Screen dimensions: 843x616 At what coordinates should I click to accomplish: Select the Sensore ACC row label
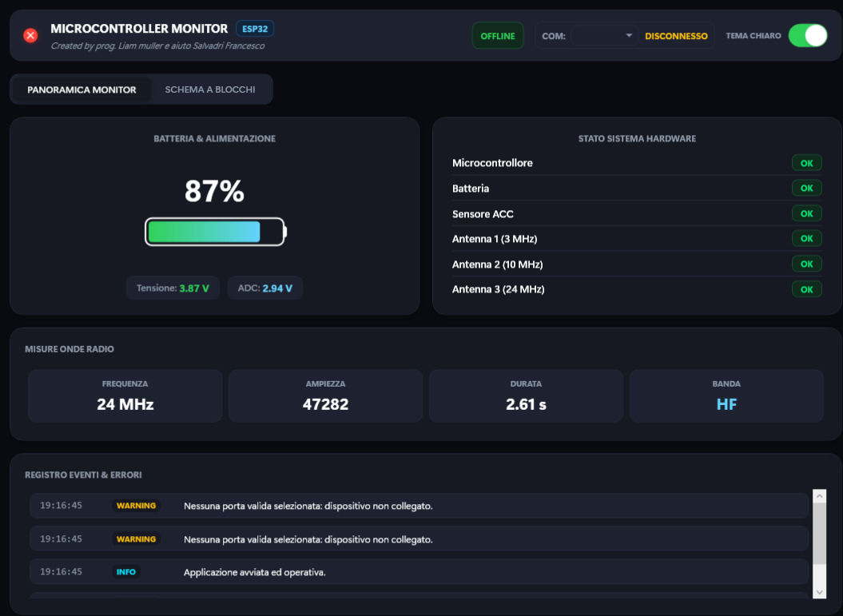pyautogui.click(x=483, y=214)
